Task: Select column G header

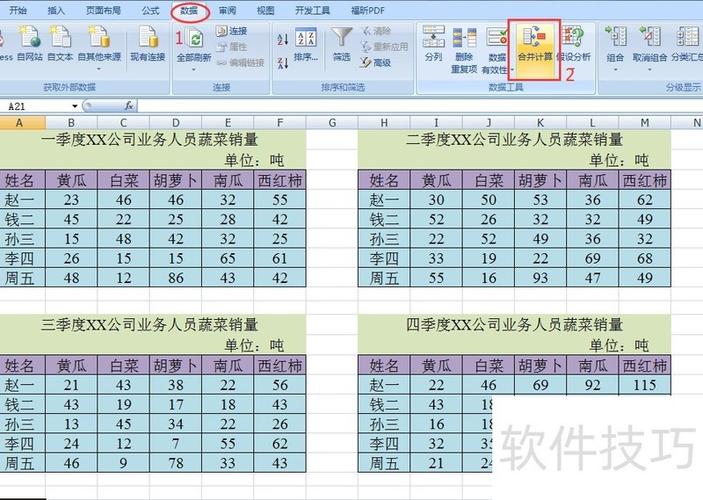Action: [332, 122]
